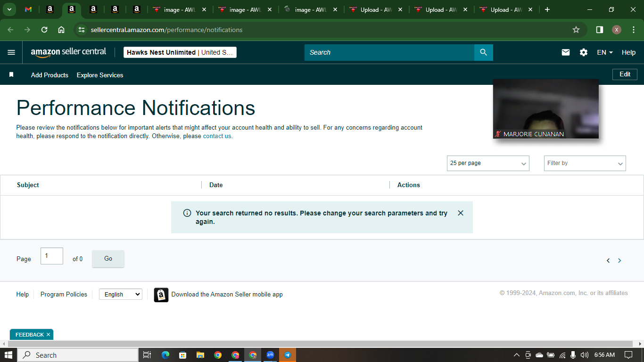Click the Marjorie Cunanan video thumbnail

click(546, 109)
